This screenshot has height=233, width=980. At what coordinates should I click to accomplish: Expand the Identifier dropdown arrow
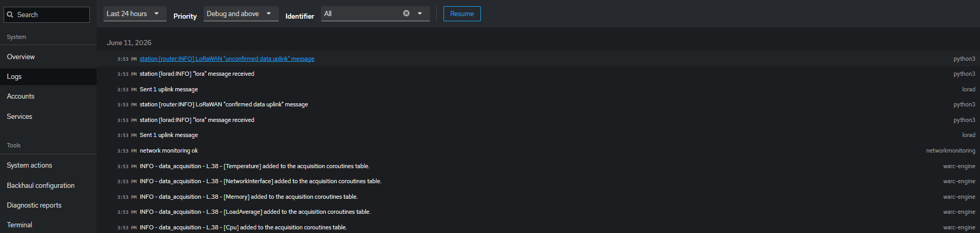click(420, 13)
